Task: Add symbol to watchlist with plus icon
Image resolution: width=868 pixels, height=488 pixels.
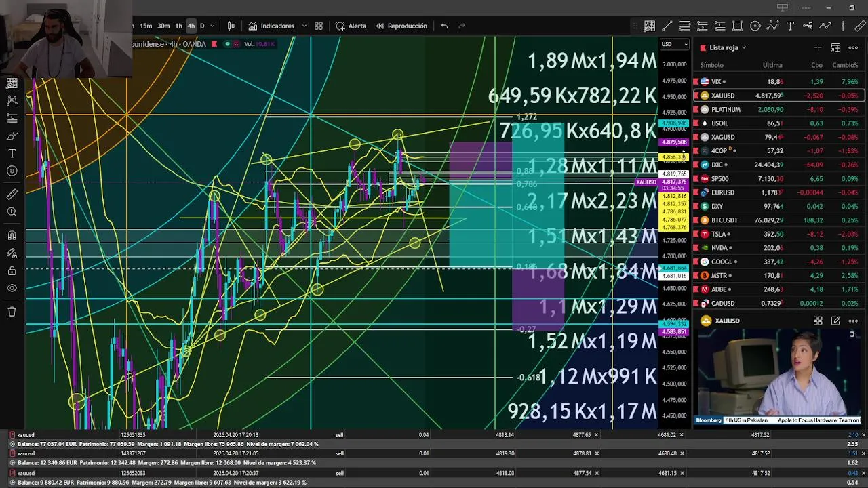Action: tap(818, 47)
